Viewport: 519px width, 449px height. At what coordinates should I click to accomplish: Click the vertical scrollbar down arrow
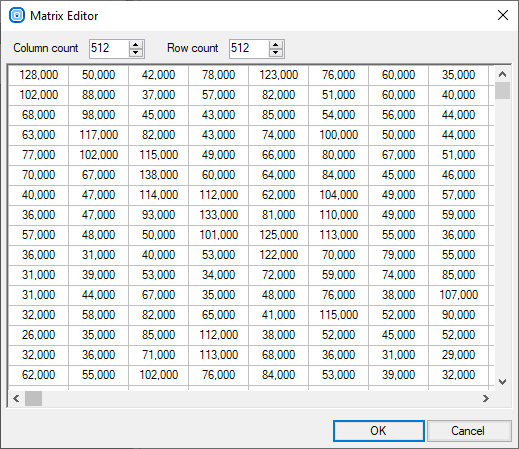point(503,382)
